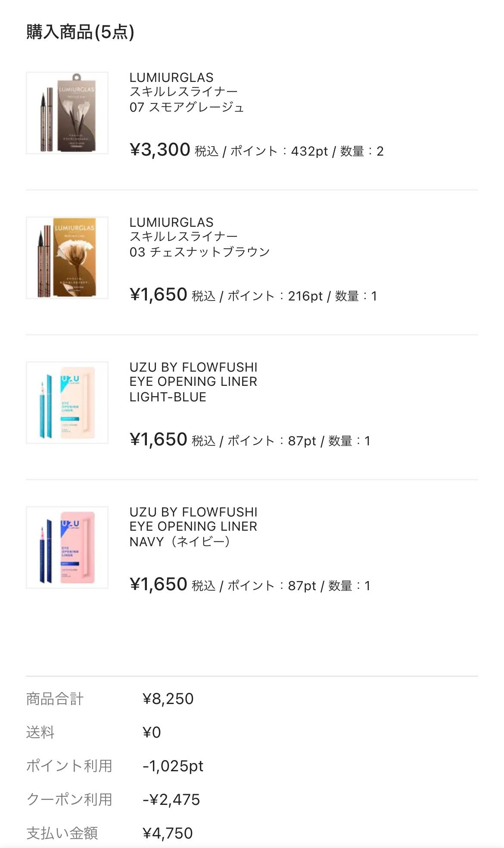The height and width of the screenshot is (848, 504).
Task: Click the 432pt points value
Action: [309, 151]
